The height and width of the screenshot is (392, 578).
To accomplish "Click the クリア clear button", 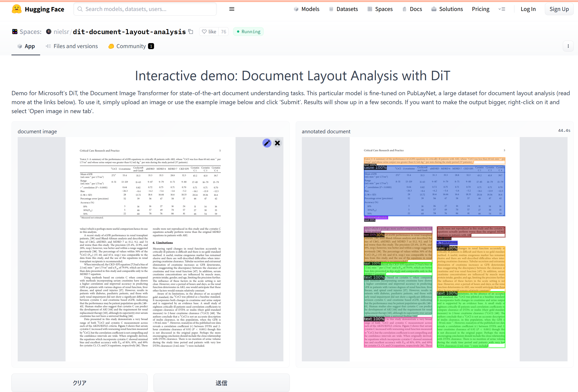I will click(80, 383).
